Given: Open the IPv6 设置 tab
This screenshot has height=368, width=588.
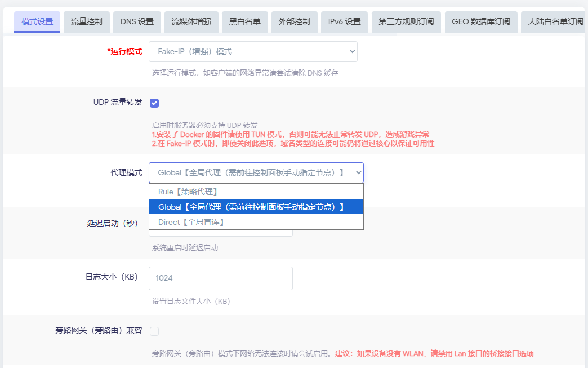Looking at the screenshot, I should 344,22.
